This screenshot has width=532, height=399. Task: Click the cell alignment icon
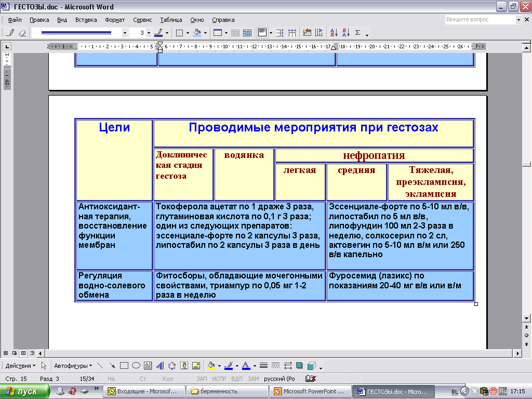point(262,33)
